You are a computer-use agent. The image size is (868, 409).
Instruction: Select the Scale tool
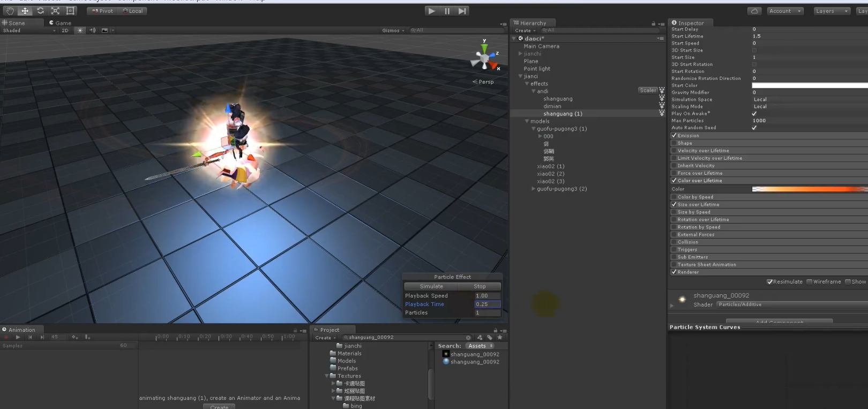click(55, 11)
